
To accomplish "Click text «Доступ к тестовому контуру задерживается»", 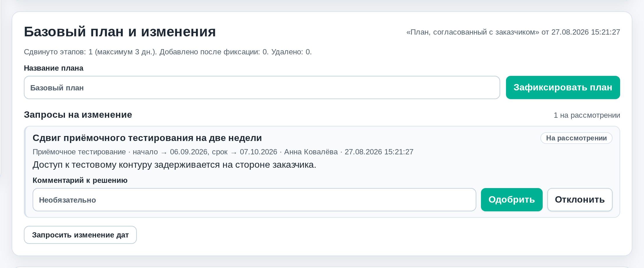I will 126,165.
